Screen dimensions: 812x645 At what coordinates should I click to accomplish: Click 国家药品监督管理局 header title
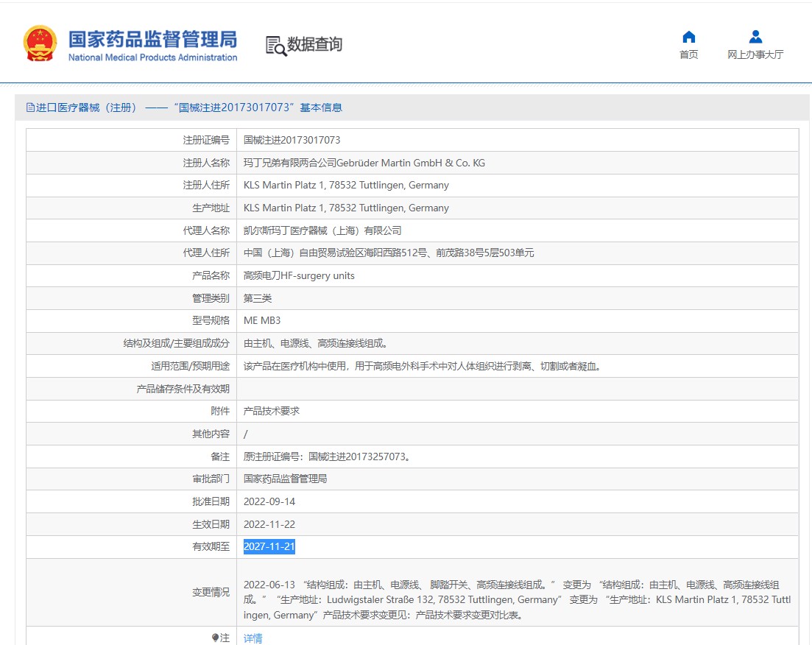tap(153, 39)
